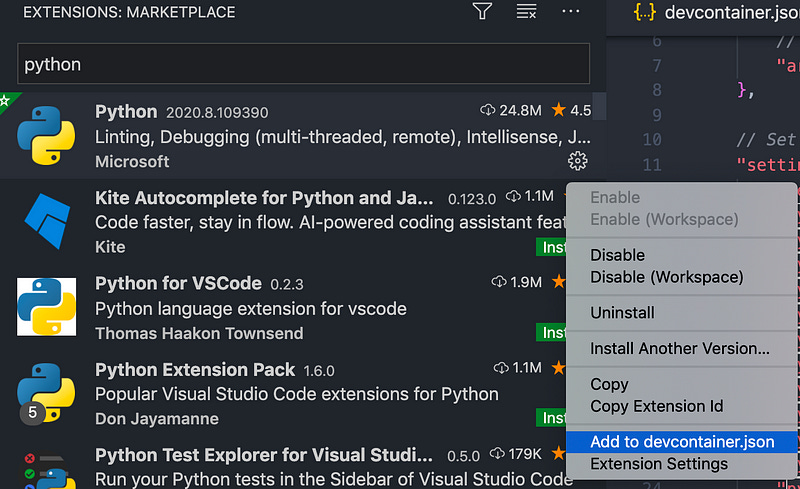Click the Python for VSCode extension icon
Image resolution: width=800 pixels, height=489 pixels.
coord(46,306)
